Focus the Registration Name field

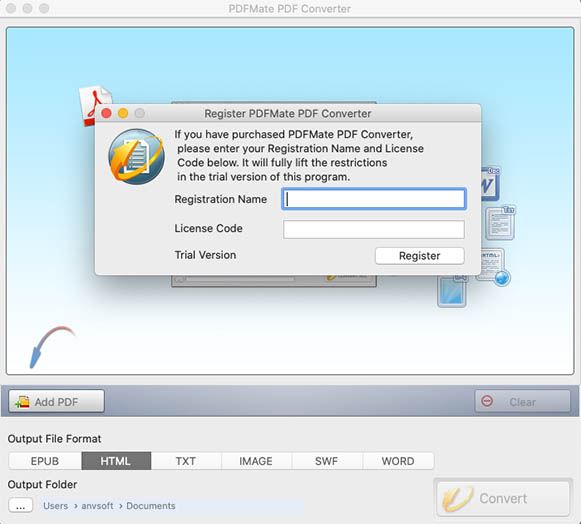tap(374, 199)
